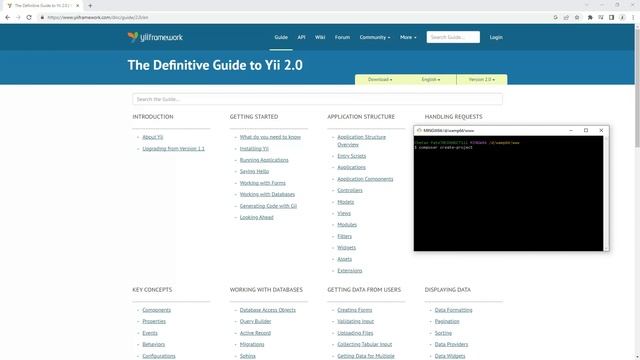Open the Saying Hello link
The width and height of the screenshot is (640, 360).
(254, 171)
